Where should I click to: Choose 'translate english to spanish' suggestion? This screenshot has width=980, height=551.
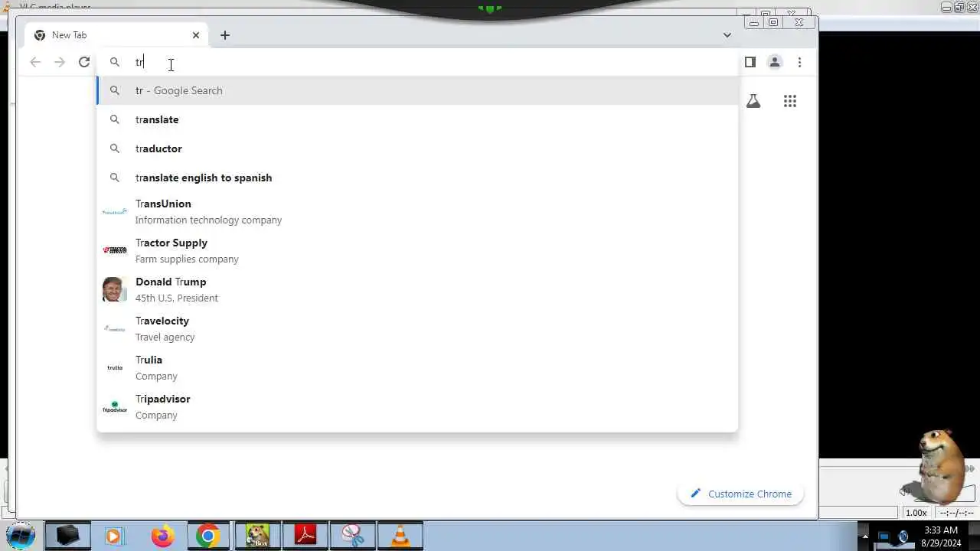pyautogui.click(x=417, y=178)
